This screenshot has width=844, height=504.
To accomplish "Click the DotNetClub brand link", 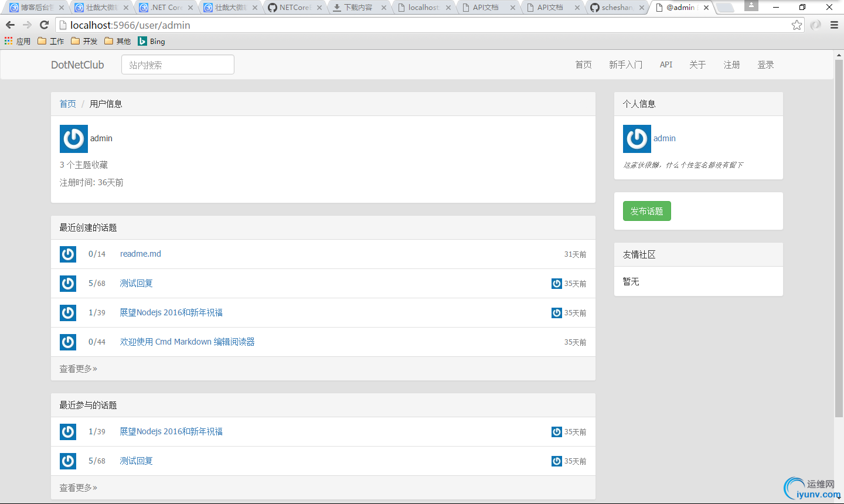I will (x=77, y=64).
